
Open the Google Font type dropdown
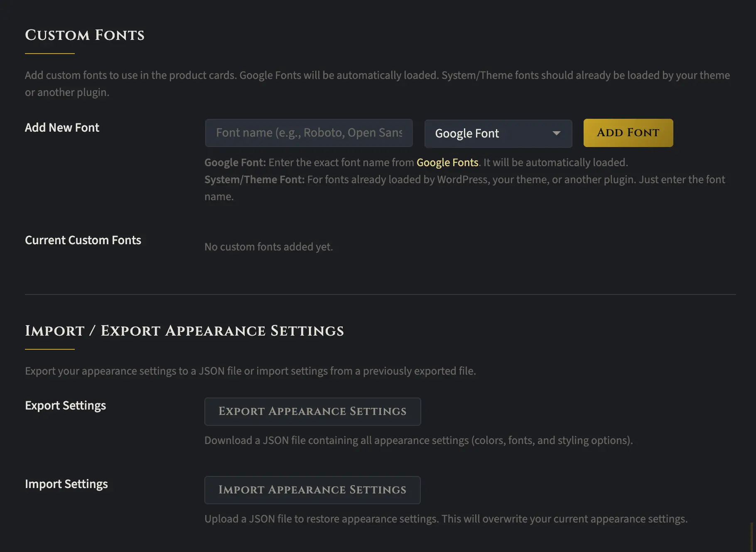[x=498, y=134]
